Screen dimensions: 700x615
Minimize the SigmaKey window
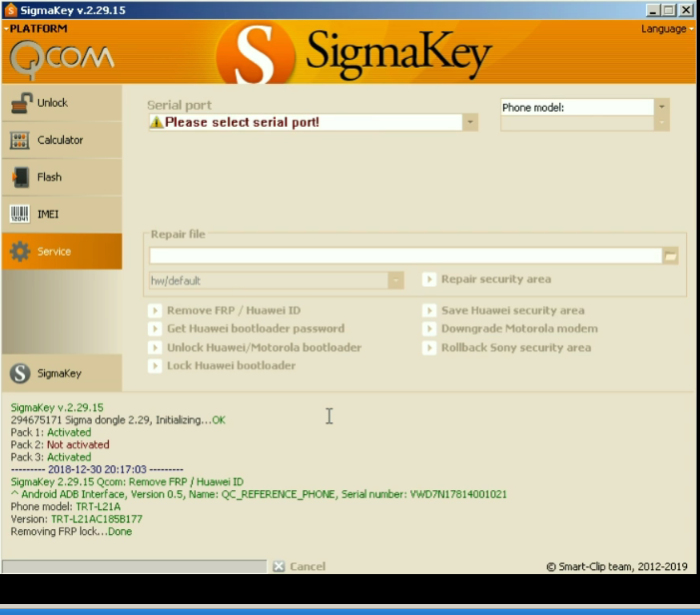click(x=652, y=10)
